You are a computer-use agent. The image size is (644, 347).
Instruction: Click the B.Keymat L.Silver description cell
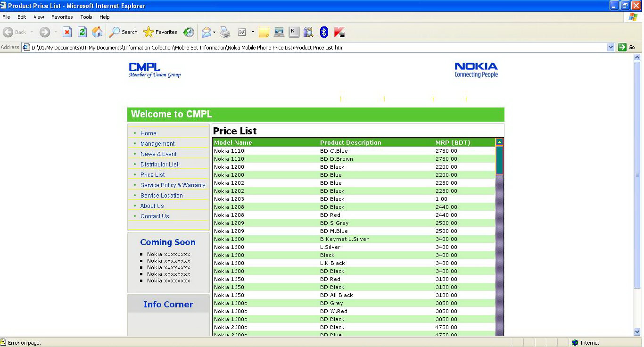point(344,239)
